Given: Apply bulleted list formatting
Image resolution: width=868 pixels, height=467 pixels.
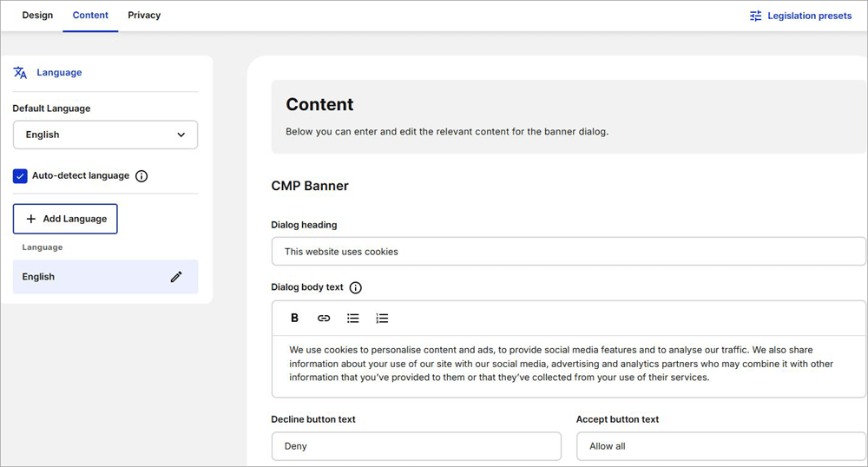Looking at the screenshot, I should (352, 319).
